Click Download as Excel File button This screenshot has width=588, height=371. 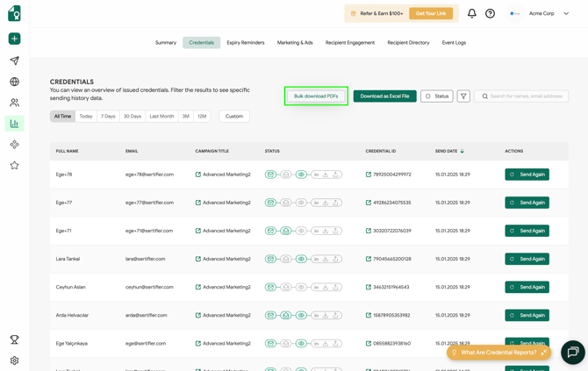point(384,96)
